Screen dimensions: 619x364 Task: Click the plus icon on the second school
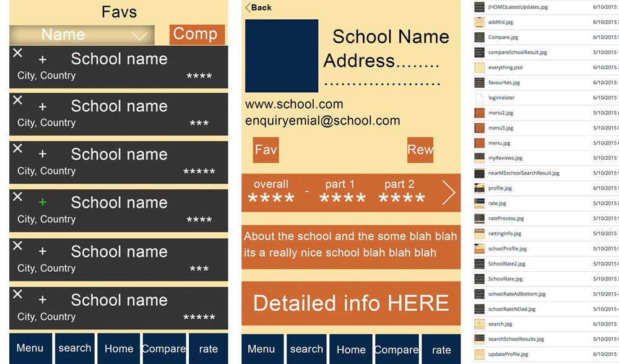[43, 107]
